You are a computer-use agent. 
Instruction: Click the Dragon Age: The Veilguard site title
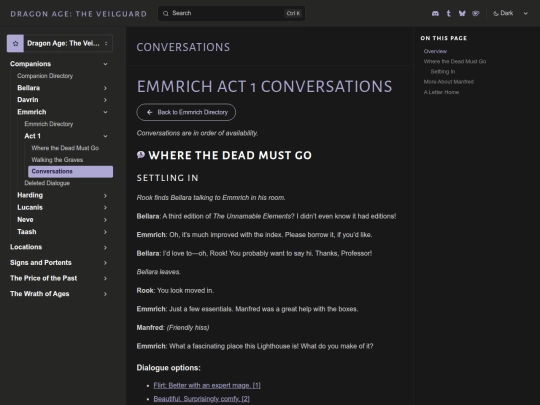[79, 14]
